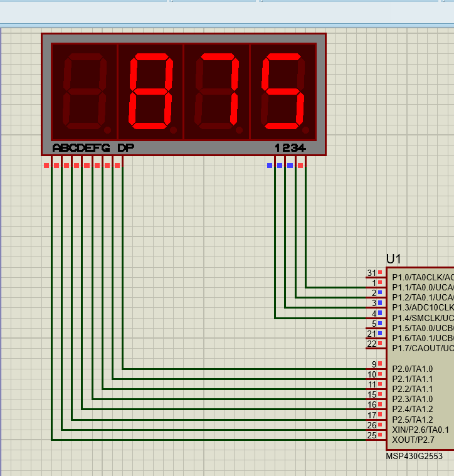The image size is (454, 476).
Task: Select the wire entering pin 4 P1.4
Action: [320, 318]
